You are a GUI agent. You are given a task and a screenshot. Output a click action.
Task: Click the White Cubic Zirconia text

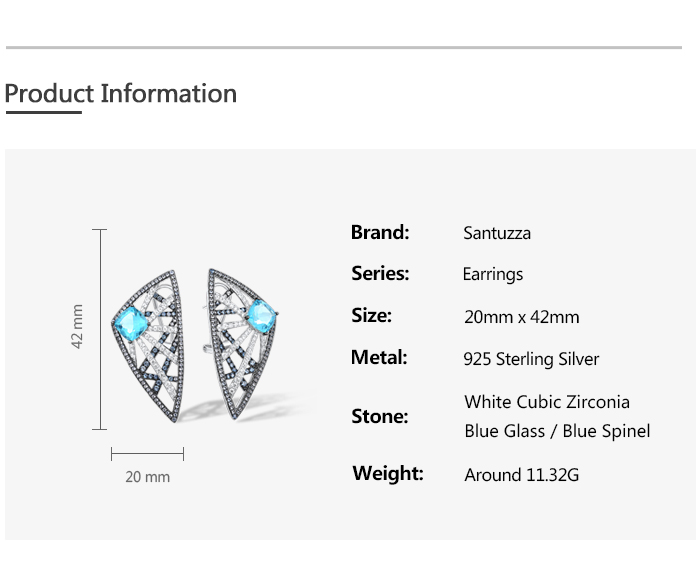point(547,402)
